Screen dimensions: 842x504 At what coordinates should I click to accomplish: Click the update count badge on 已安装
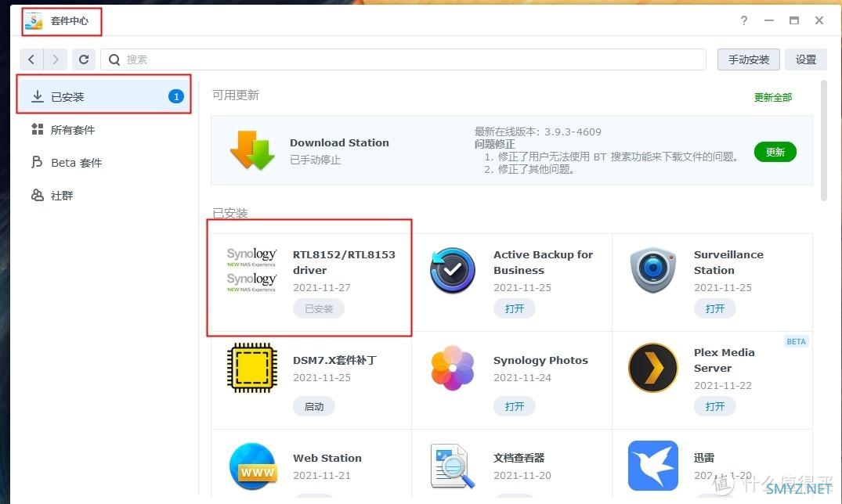pos(175,96)
